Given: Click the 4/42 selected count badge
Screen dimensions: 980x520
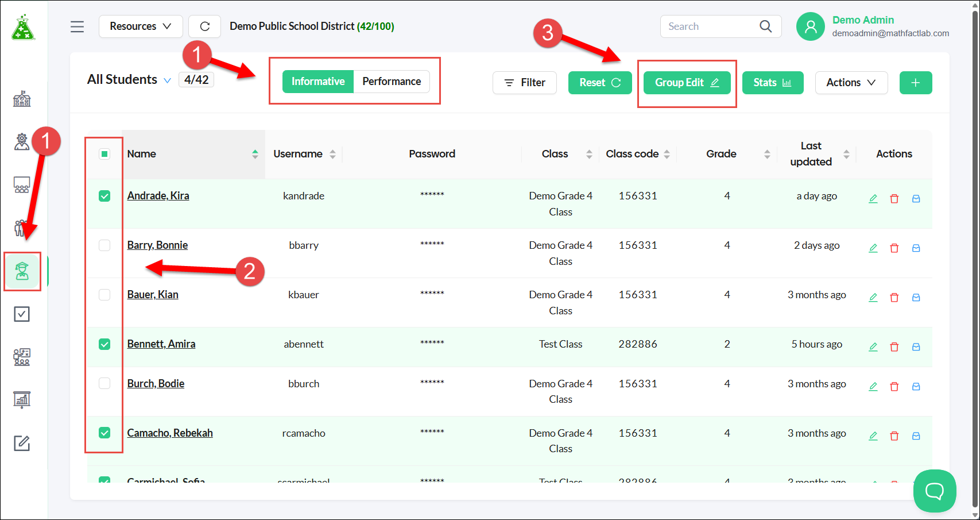Looking at the screenshot, I should pyautogui.click(x=196, y=80).
